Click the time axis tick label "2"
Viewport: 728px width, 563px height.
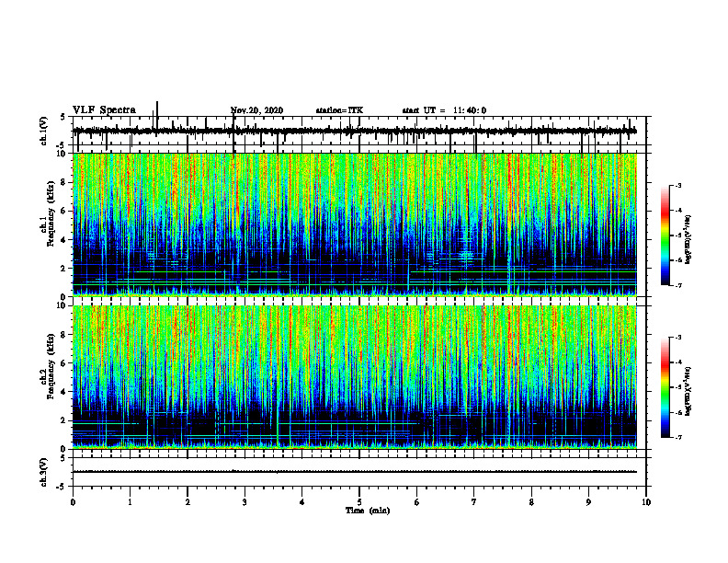tap(188, 502)
